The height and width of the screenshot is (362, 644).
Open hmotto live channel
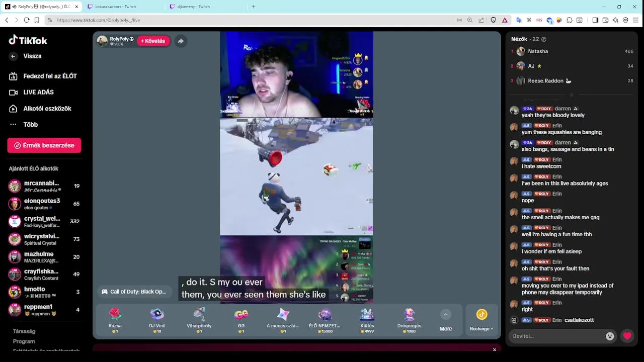pos(44,292)
